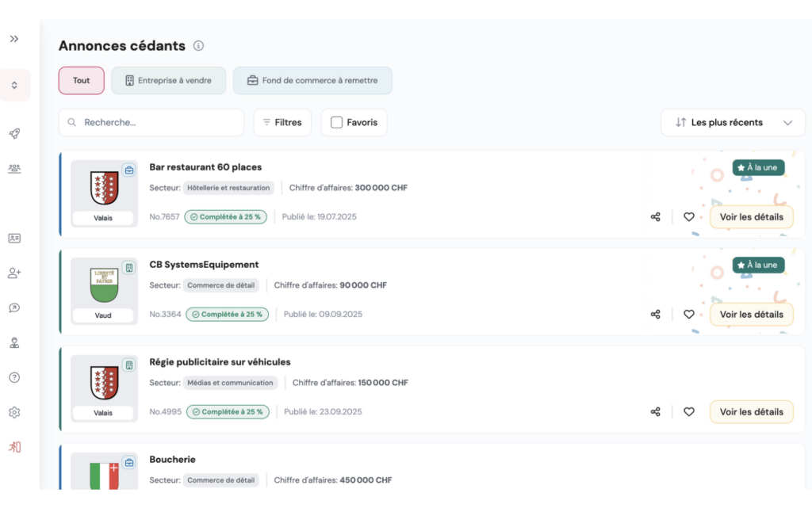Open Voir les détails for Régie publicitaire

click(x=751, y=412)
